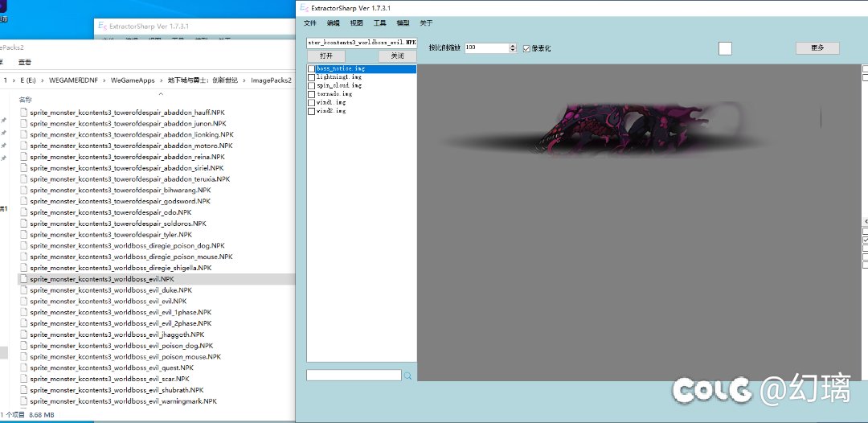Click the 名称 column header in Explorer
The image size is (868, 423).
[26, 100]
